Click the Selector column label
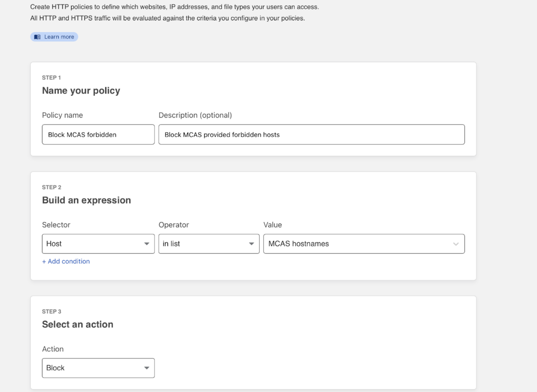 (56, 225)
